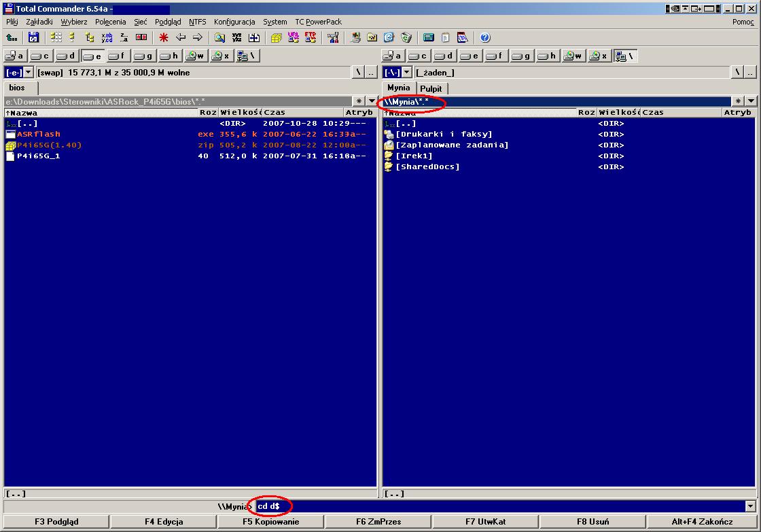
Task: Launch the calculator toolbar icon
Action: click(429, 37)
